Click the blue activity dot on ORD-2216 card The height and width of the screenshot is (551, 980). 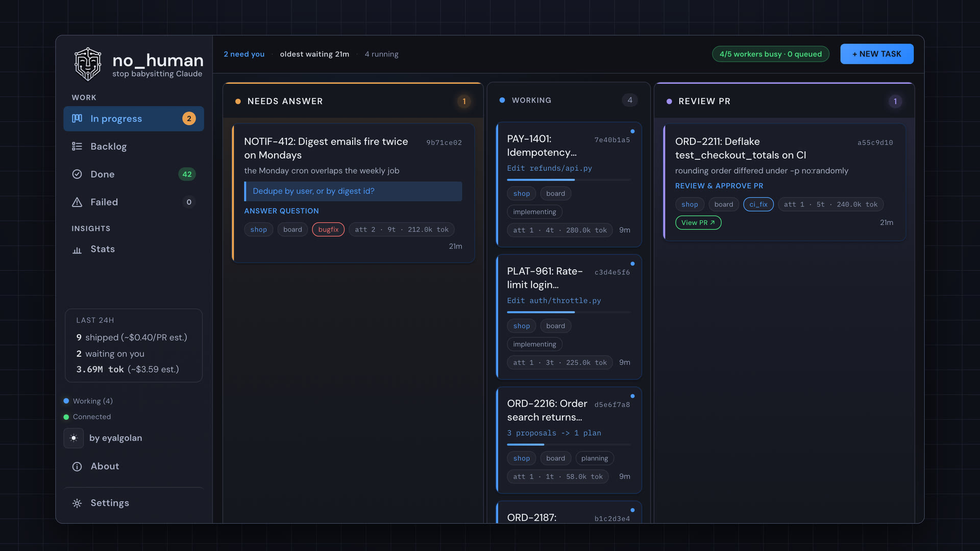(632, 396)
